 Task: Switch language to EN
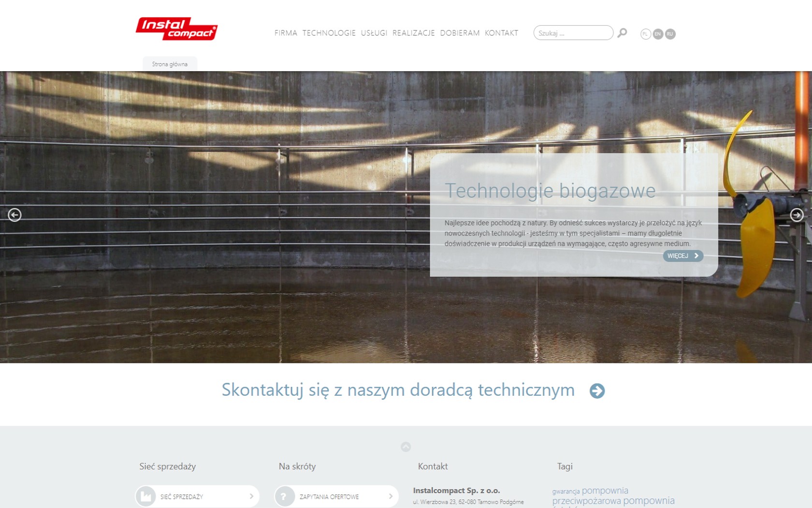(x=658, y=34)
